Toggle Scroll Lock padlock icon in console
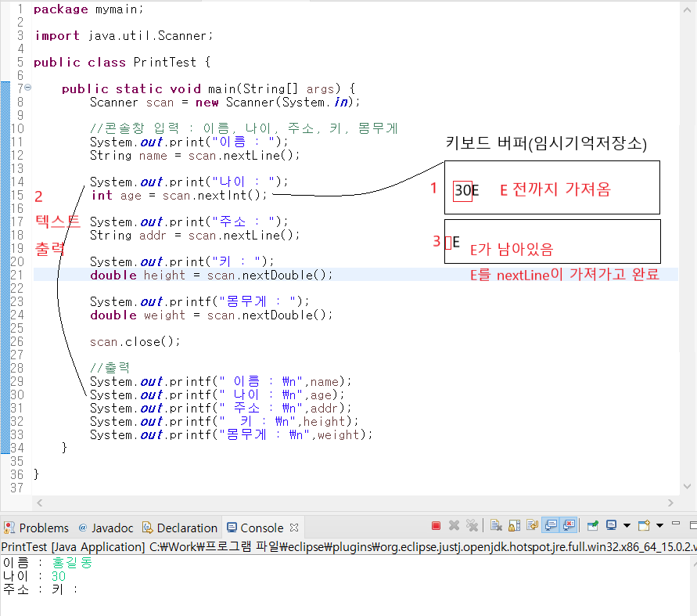 click(514, 526)
